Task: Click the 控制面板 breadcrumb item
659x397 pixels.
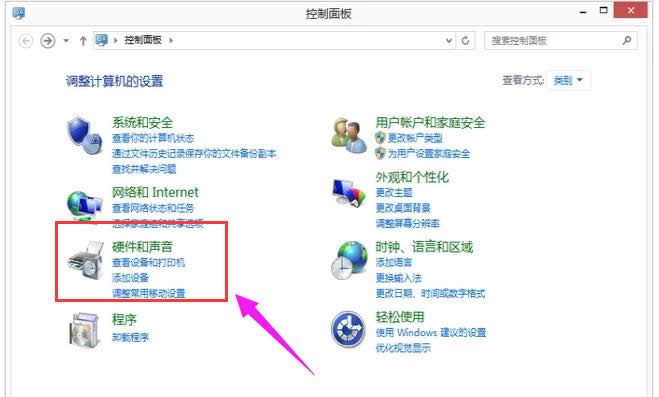Action: (143, 40)
